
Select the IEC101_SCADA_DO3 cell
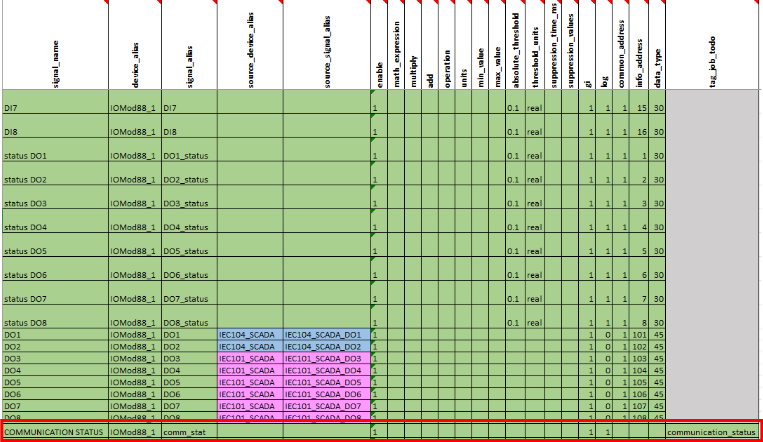327,358
